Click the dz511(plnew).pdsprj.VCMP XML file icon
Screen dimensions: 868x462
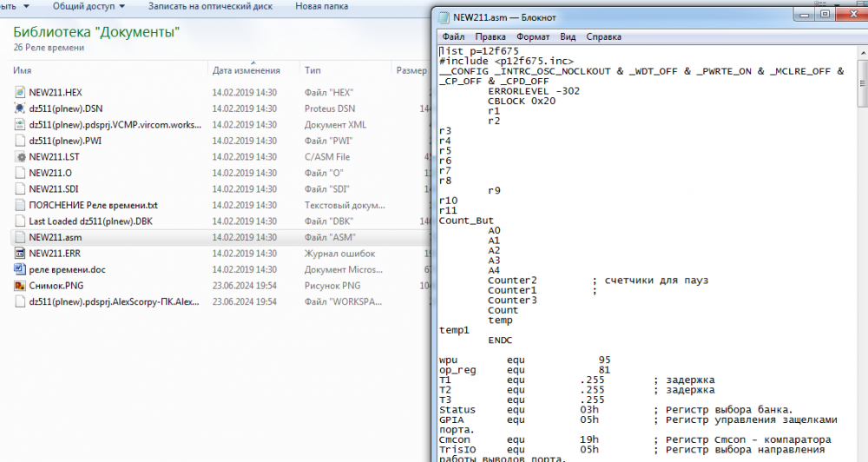[x=21, y=125]
